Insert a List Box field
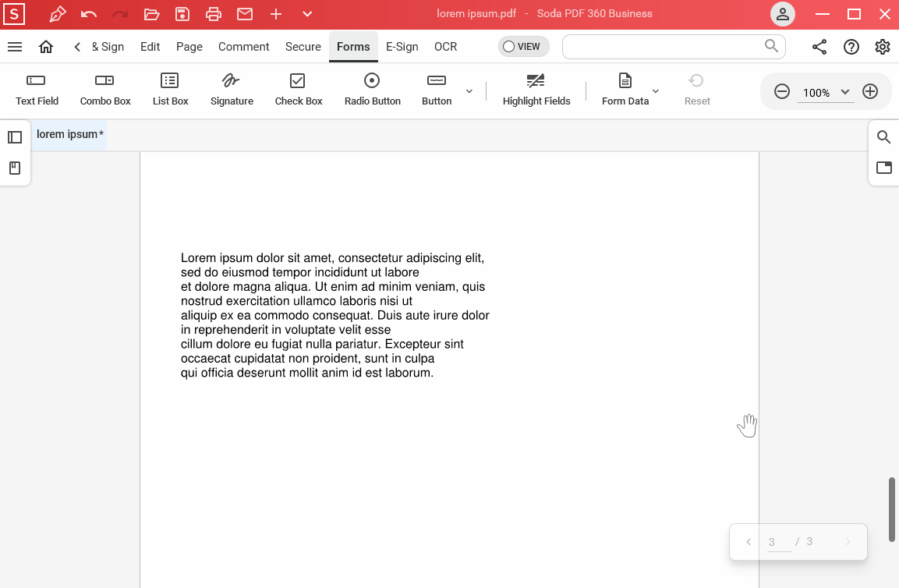This screenshot has width=899, height=588. [170, 90]
